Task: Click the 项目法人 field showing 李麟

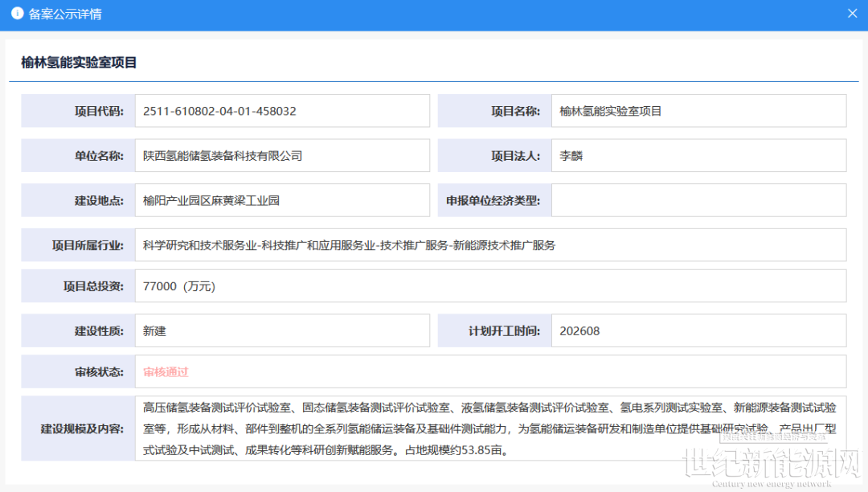Action: click(698, 156)
